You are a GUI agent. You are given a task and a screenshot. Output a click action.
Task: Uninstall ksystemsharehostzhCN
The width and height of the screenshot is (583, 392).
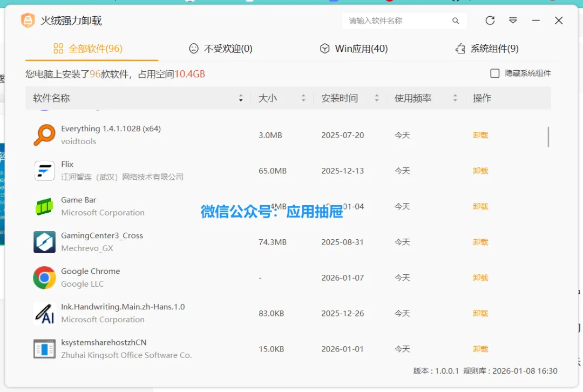coord(480,349)
